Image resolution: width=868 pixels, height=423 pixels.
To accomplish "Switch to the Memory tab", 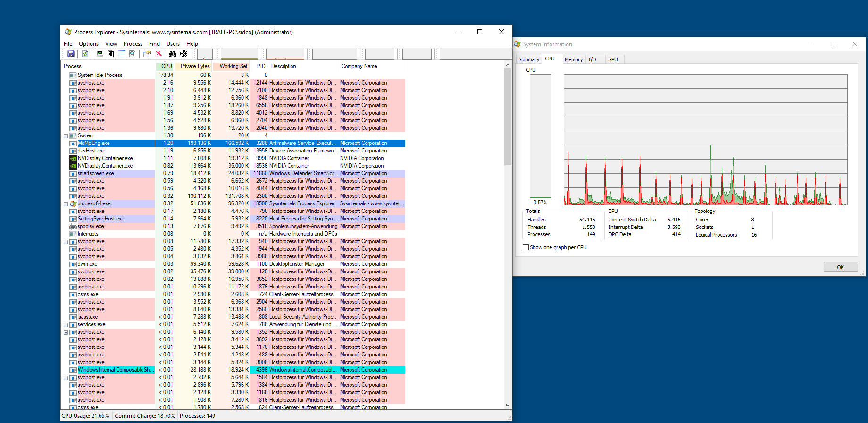I will (574, 59).
